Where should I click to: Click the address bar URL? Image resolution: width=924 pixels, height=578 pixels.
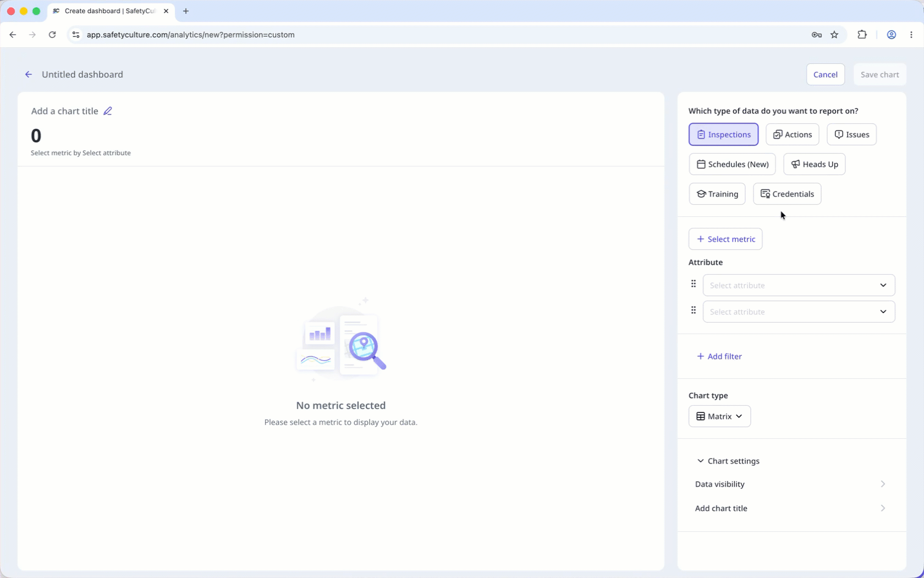click(191, 35)
